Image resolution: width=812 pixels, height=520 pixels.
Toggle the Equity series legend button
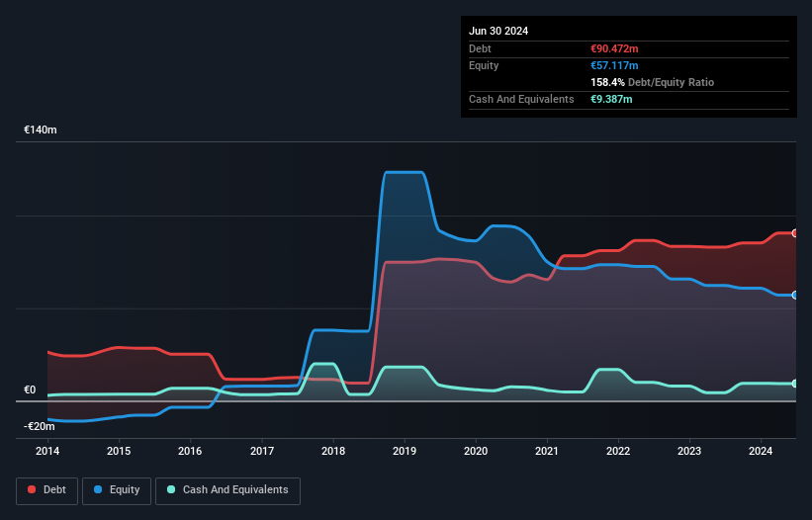(x=117, y=490)
